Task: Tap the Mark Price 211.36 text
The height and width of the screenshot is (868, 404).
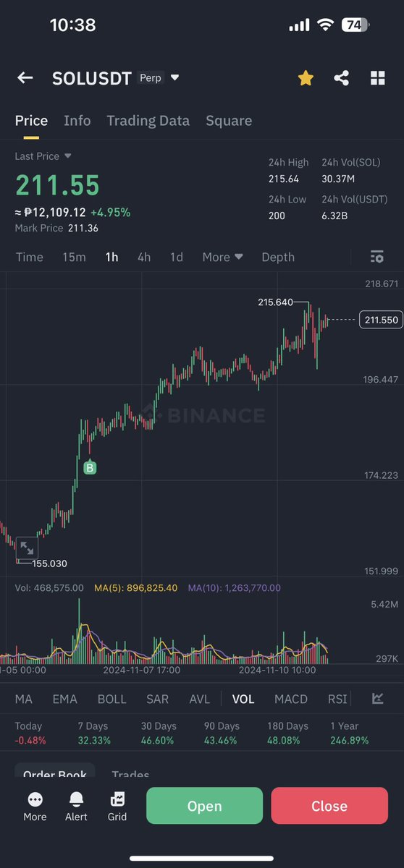Action: [x=56, y=228]
